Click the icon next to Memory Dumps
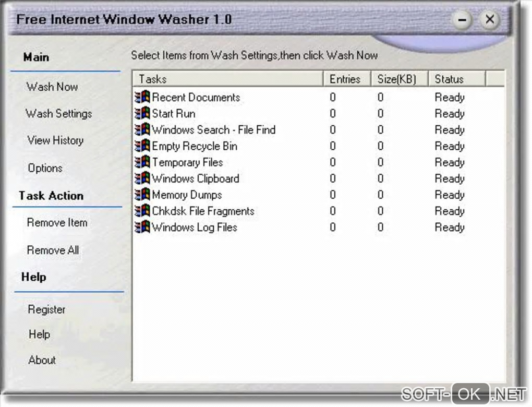The width and height of the screenshot is (532, 407). [142, 195]
